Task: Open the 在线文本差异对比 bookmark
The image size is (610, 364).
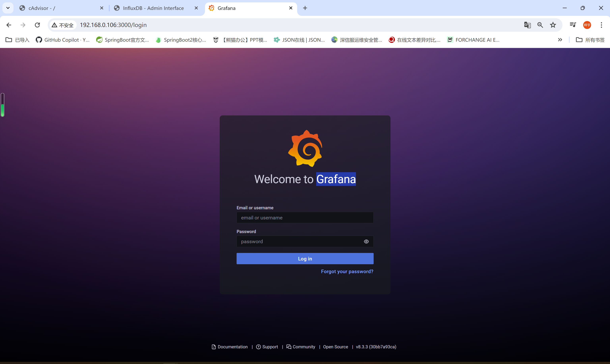Action: point(415,40)
